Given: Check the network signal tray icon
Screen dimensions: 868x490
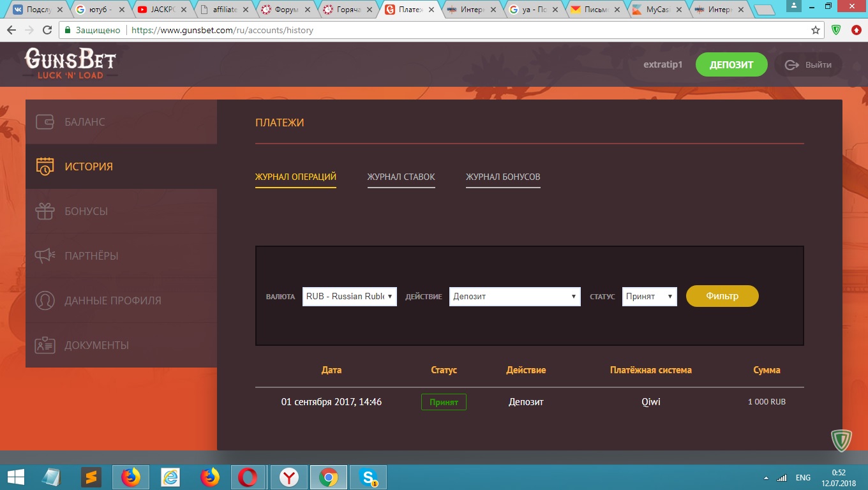Looking at the screenshot, I should [781, 478].
